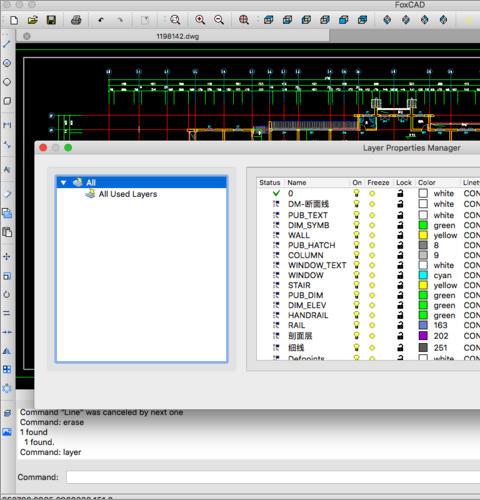Undo the last action with the undo arrow
Screen dimensions: 480x500
click(x=101, y=20)
